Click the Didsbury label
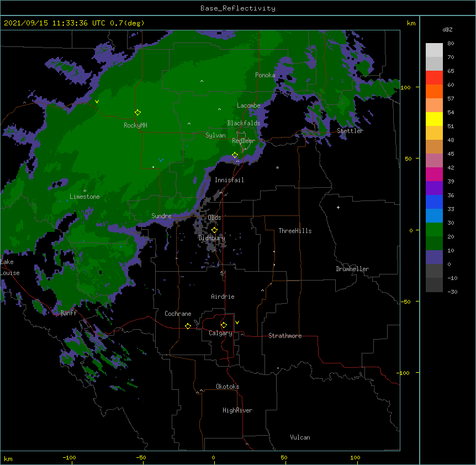The image size is (476, 465). point(212,238)
